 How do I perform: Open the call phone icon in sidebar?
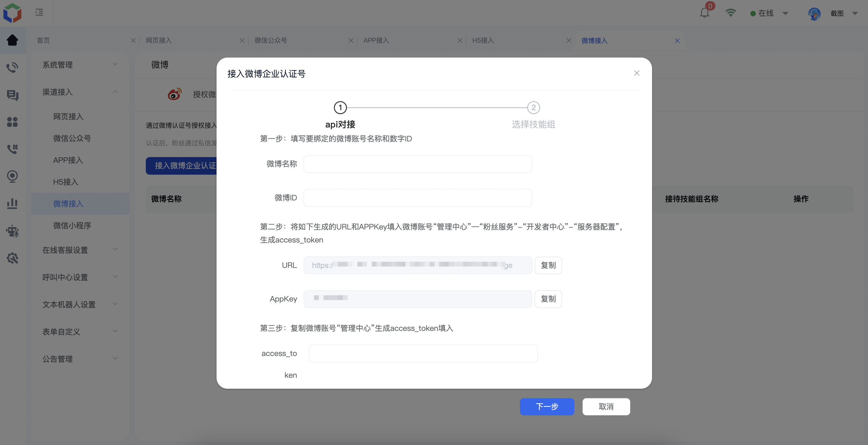(x=12, y=68)
